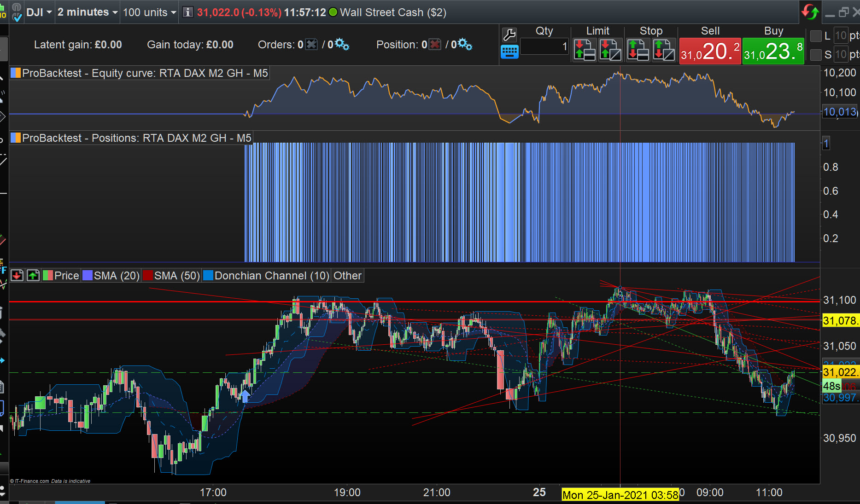Click the 11:00 time axis label

(769, 492)
